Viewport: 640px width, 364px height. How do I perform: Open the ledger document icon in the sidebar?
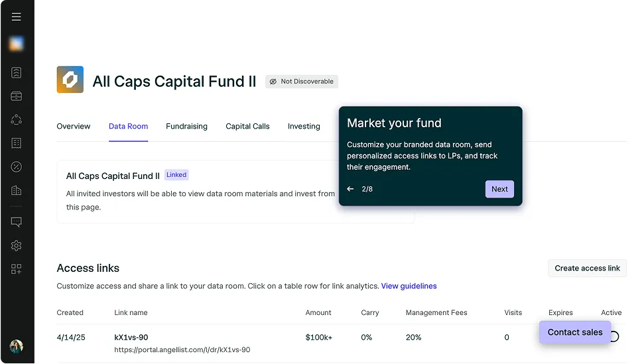click(x=17, y=143)
